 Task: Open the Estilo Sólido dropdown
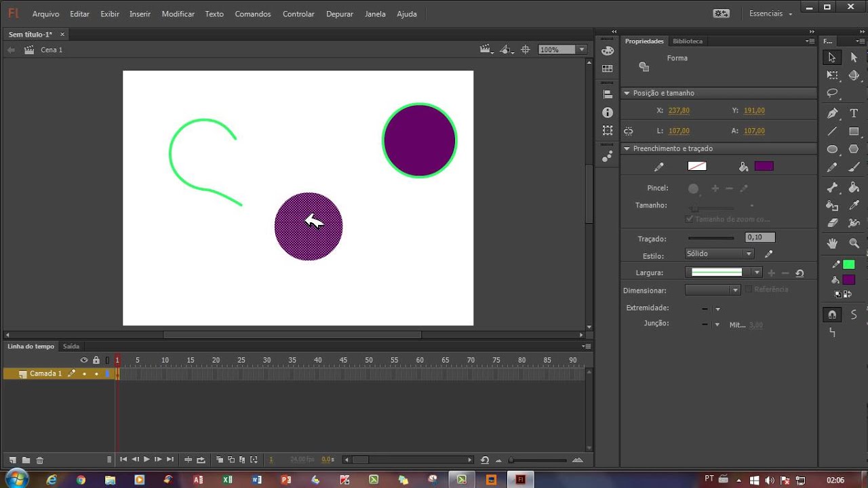point(719,253)
